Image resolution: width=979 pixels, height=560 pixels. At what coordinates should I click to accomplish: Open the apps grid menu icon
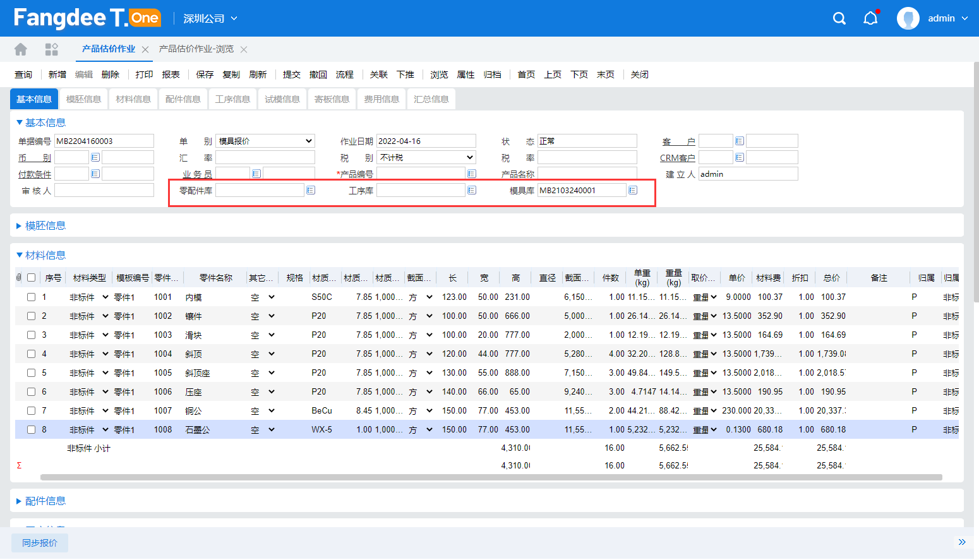click(x=51, y=49)
